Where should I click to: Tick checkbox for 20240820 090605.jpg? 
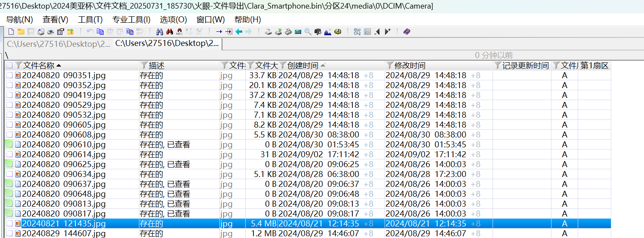tap(9, 125)
